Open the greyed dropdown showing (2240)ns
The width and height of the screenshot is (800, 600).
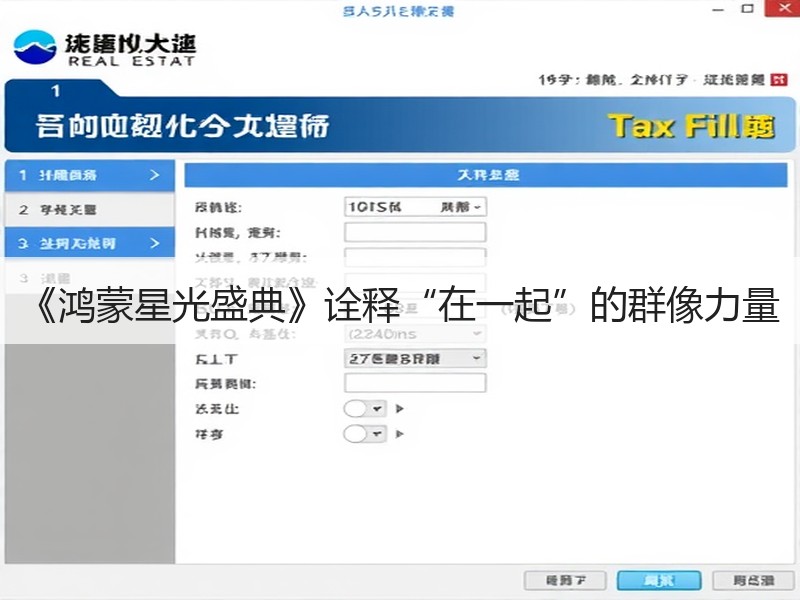click(x=415, y=334)
